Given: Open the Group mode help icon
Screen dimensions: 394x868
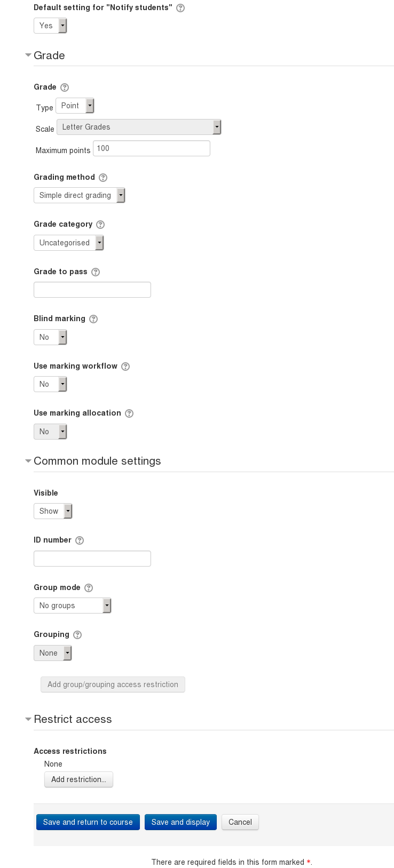Looking at the screenshot, I should pos(89,588).
